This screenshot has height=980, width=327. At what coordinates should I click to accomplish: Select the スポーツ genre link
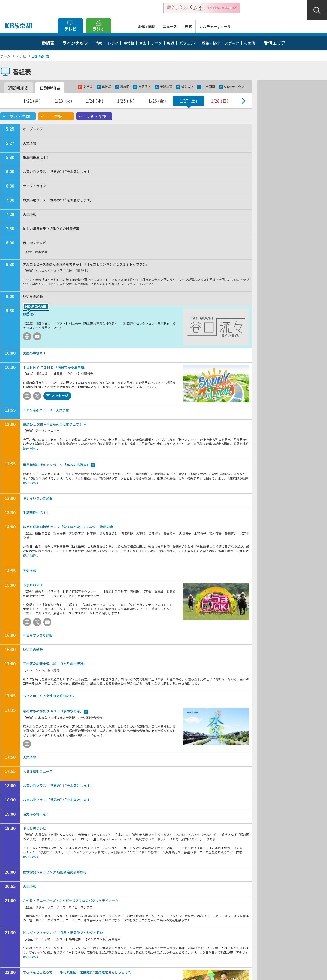[232, 43]
